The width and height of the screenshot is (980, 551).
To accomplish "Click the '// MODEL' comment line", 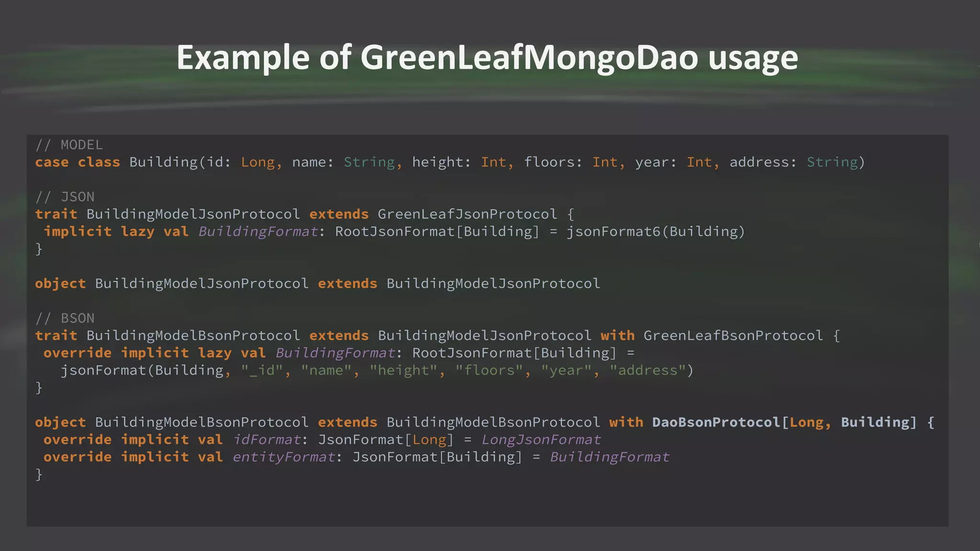I will [x=69, y=145].
